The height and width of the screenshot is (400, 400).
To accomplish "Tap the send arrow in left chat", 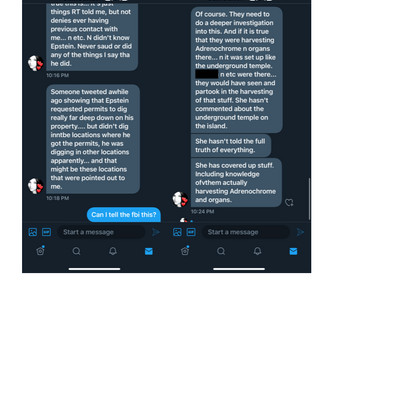I will click(156, 232).
